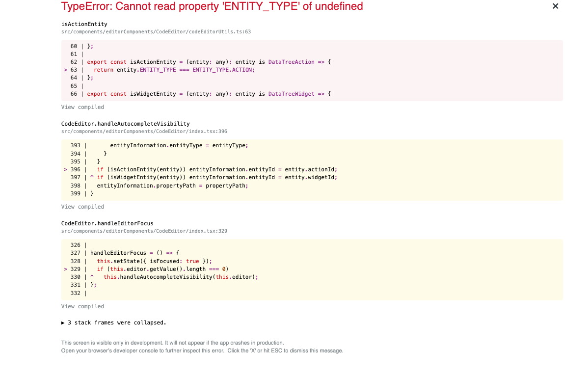Open index.tsx:396 source path
The width and height of the screenshot is (588, 376).
(144, 131)
